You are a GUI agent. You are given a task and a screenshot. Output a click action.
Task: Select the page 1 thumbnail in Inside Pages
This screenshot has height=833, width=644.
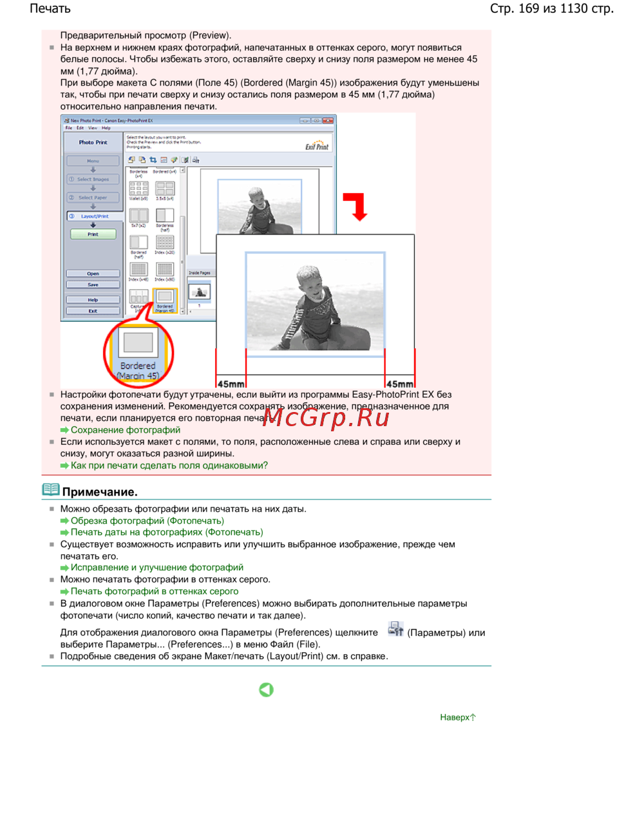coord(198,292)
